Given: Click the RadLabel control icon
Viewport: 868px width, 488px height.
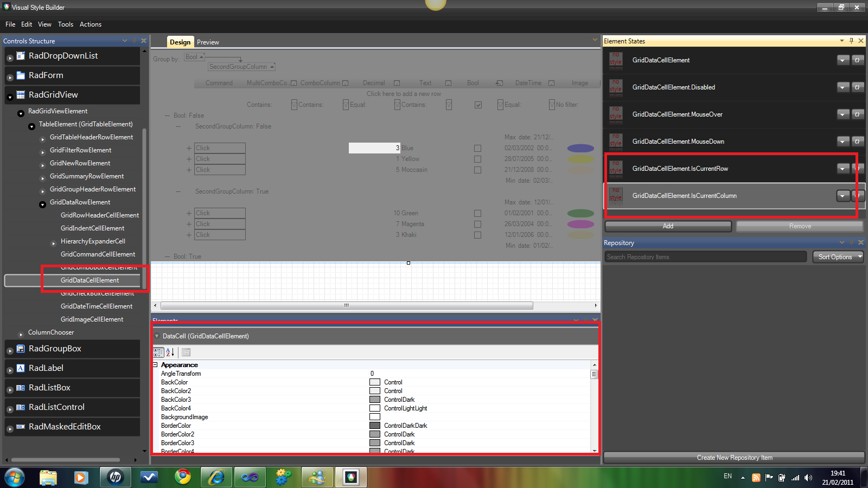Looking at the screenshot, I should coord(21,368).
